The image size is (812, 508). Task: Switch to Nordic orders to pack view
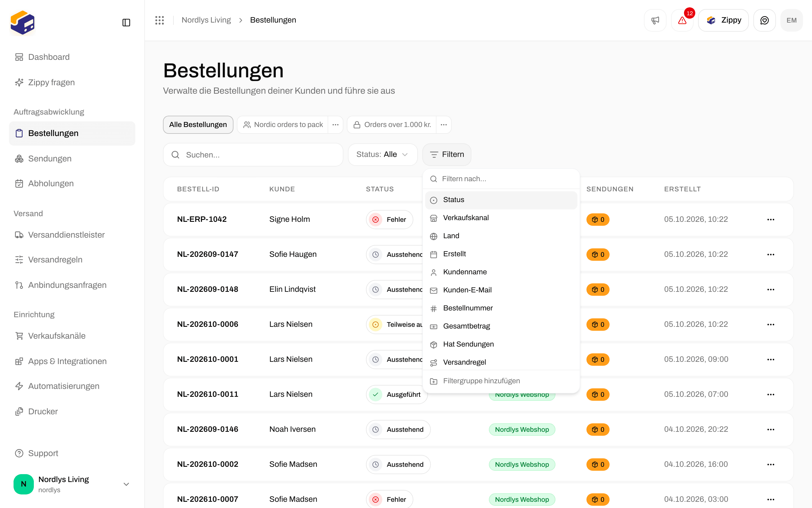click(x=283, y=125)
